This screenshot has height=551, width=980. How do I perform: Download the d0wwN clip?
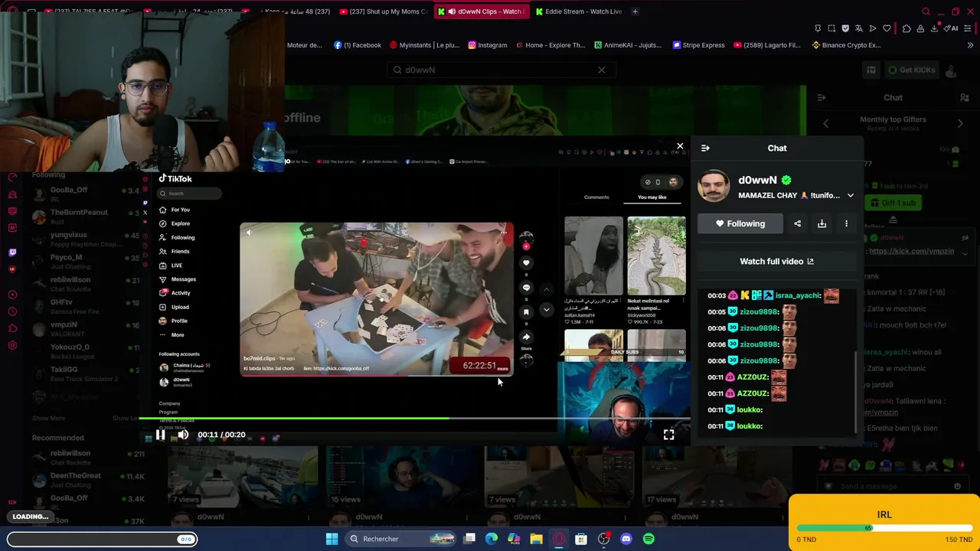pyautogui.click(x=822, y=223)
